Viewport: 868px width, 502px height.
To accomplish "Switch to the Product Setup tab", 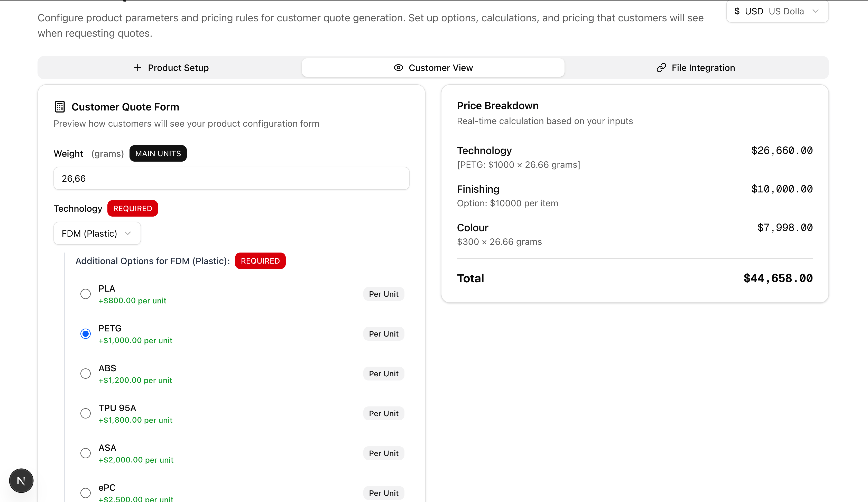I will click(171, 68).
